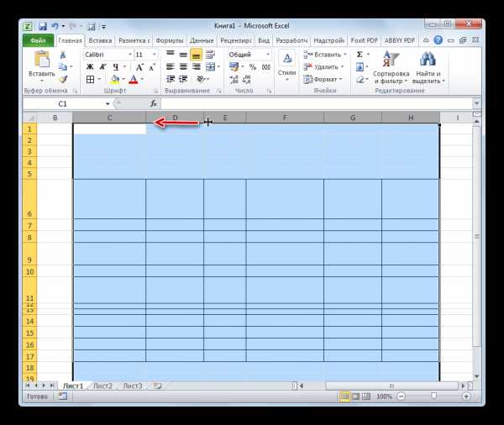Image resolution: width=504 pixels, height=425 pixels.
Task: Switch to the Вставка tab
Action: [x=100, y=40]
